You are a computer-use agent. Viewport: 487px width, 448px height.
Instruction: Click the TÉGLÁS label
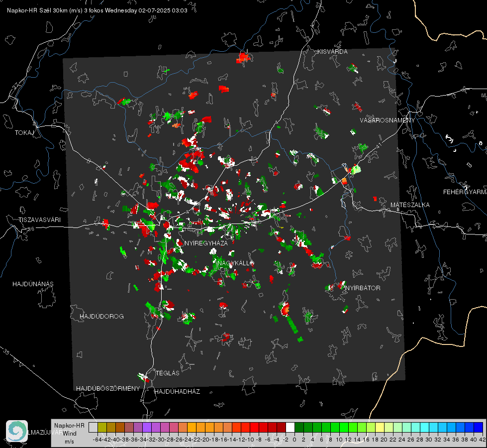[168, 373]
